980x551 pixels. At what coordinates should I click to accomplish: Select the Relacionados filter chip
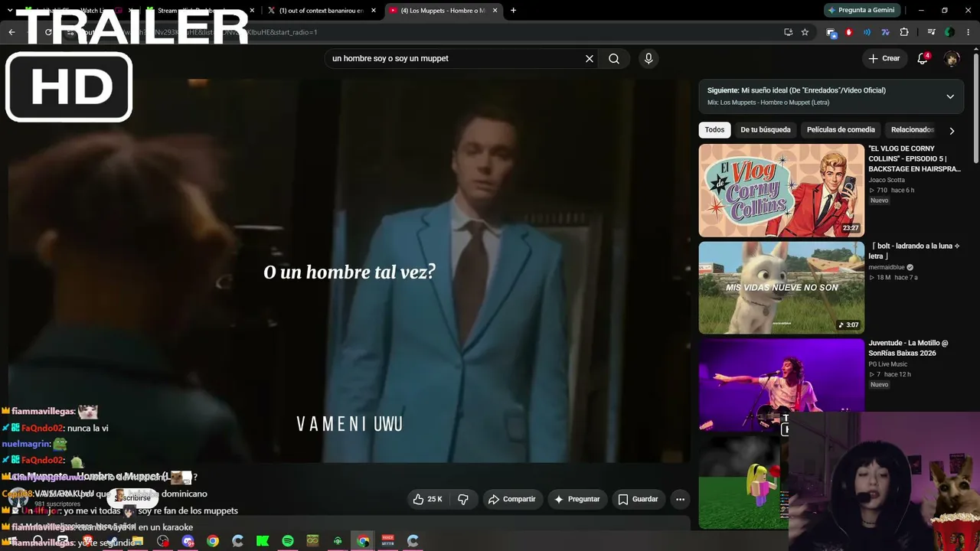click(913, 130)
